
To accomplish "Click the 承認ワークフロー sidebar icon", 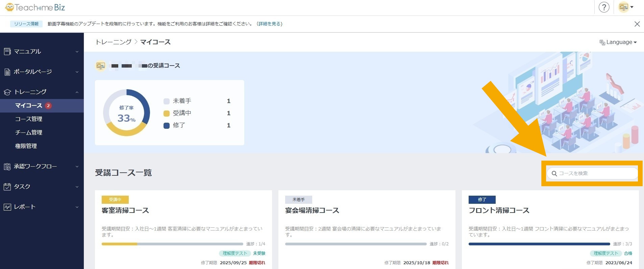I will 7,166.
